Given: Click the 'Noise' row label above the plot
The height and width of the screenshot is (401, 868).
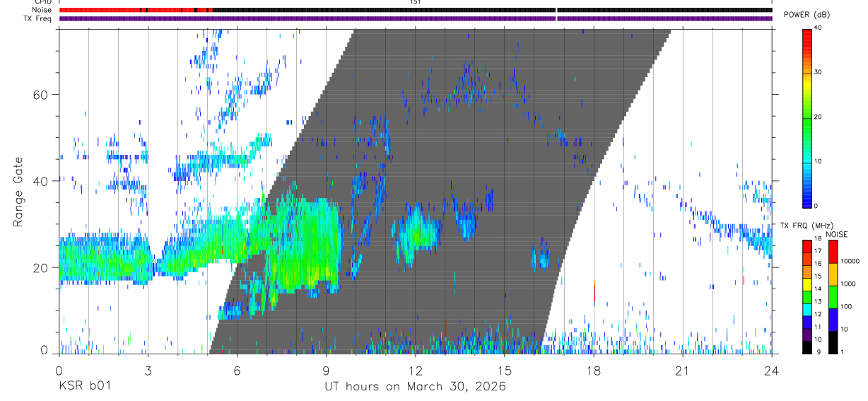Looking at the screenshot, I should [43, 11].
